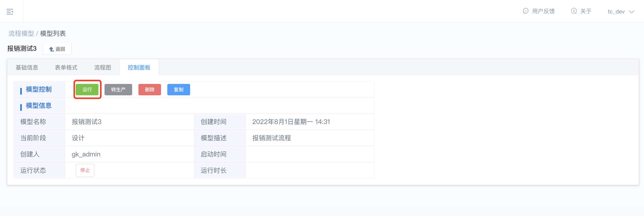Click the model name value 报销测试3
This screenshot has width=644, height=216.
click(87, 122)
